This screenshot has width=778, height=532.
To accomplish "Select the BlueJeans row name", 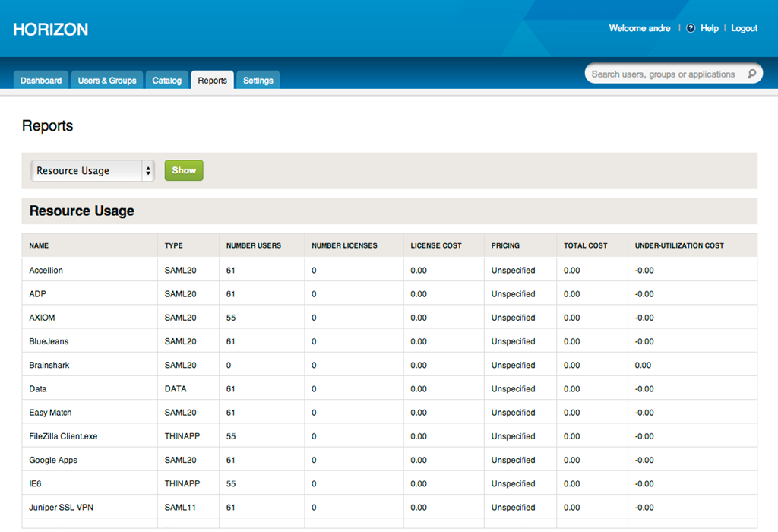I will pos(49,341).
